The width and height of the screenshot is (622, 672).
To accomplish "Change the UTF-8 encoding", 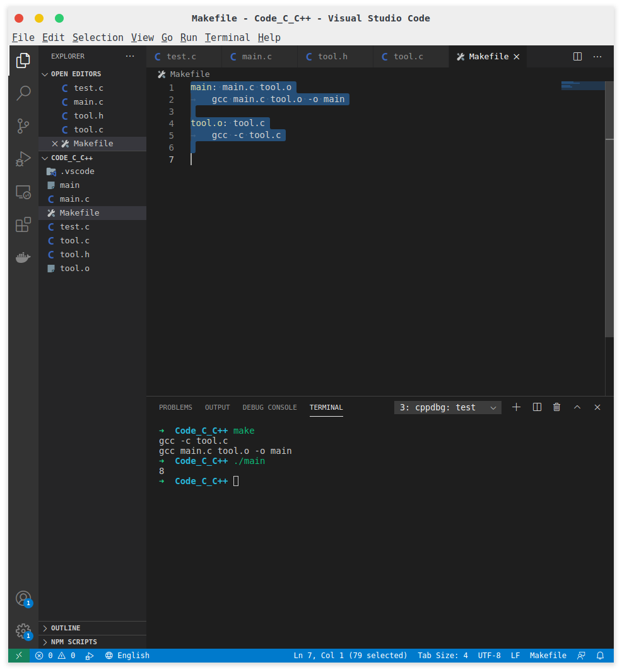I will pyautogui.click(x=489, y=655).
